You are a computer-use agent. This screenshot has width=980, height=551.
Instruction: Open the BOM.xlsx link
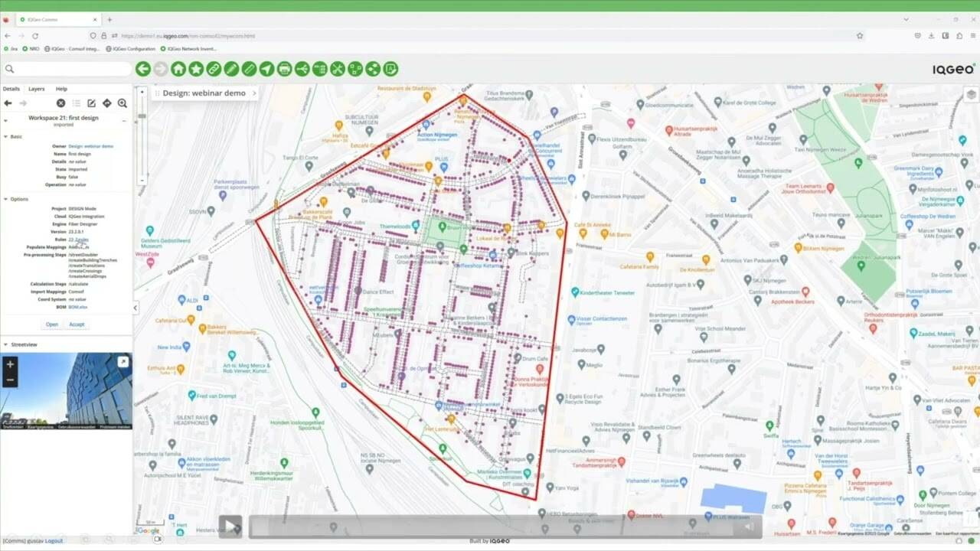point(78,307)
